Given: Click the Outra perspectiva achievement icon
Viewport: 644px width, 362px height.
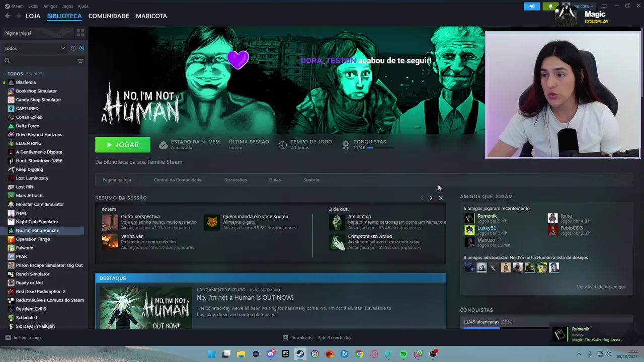Looking at the screenshot, I should (110, 222).
